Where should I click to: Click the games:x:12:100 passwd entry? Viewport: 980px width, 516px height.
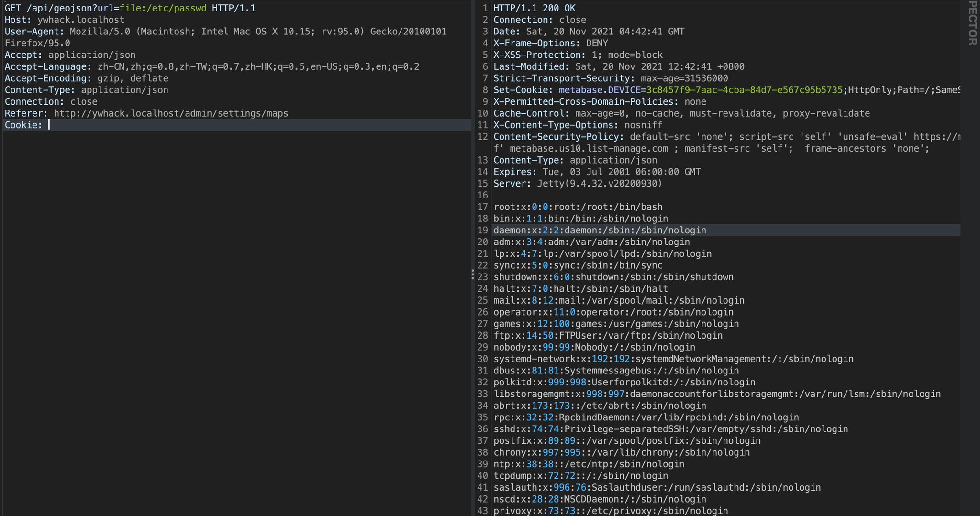pos(616,324)
